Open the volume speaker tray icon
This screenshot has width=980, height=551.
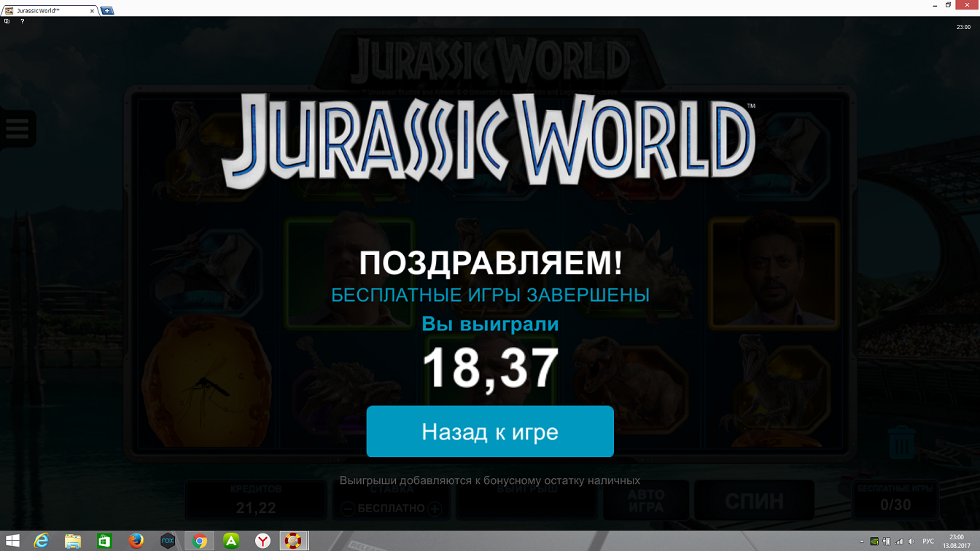click(911, 542)
